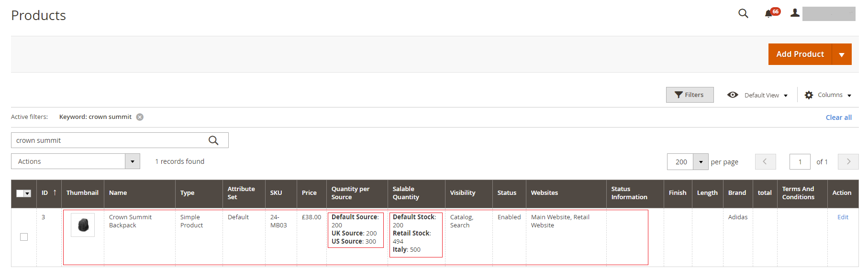Open notifications bell with 66 badge
Image resolution: width=868 pixels, height=278 pixels.
coord(769,13)
